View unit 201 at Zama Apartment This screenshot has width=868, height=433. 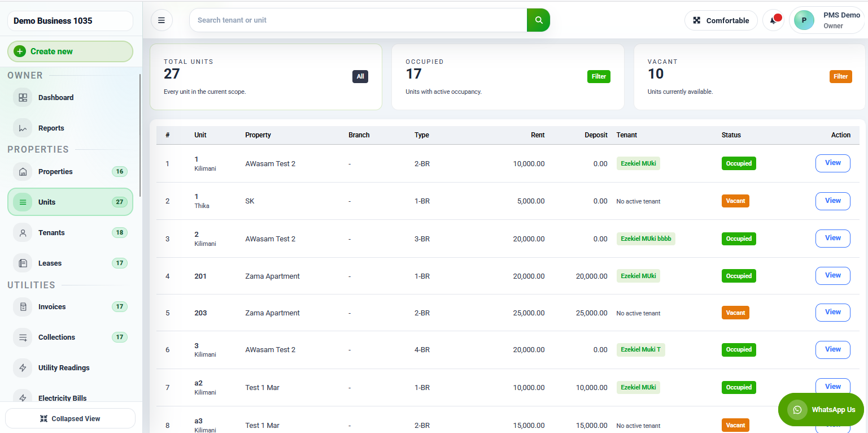pos(832,275)
